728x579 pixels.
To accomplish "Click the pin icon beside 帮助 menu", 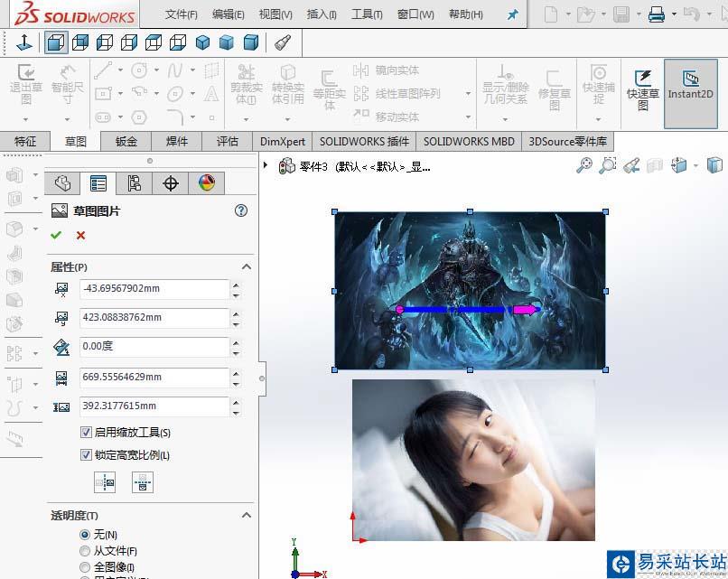I will [x=512, y=14].
